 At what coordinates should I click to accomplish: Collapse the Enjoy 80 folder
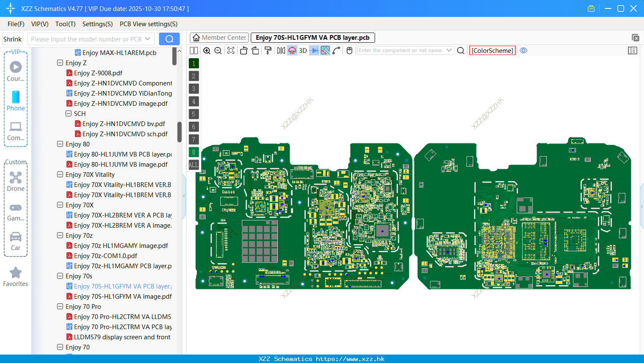60,144
